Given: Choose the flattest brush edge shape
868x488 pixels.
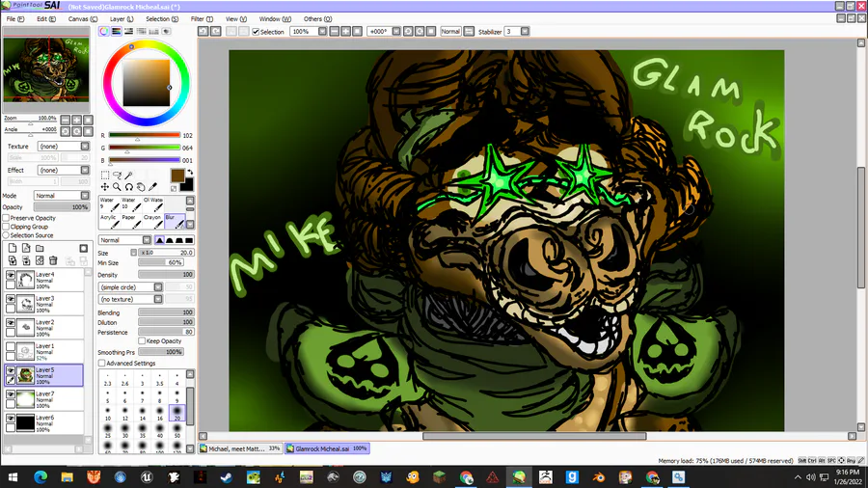Looking at the screenshot, I should pyautogui.click(x=189, y=240).
